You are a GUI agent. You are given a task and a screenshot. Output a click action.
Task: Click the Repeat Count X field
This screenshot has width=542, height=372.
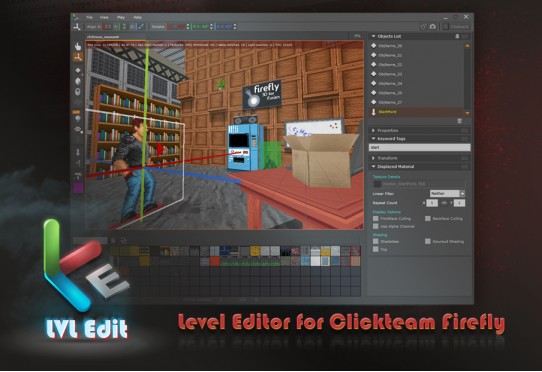(432, 203)
